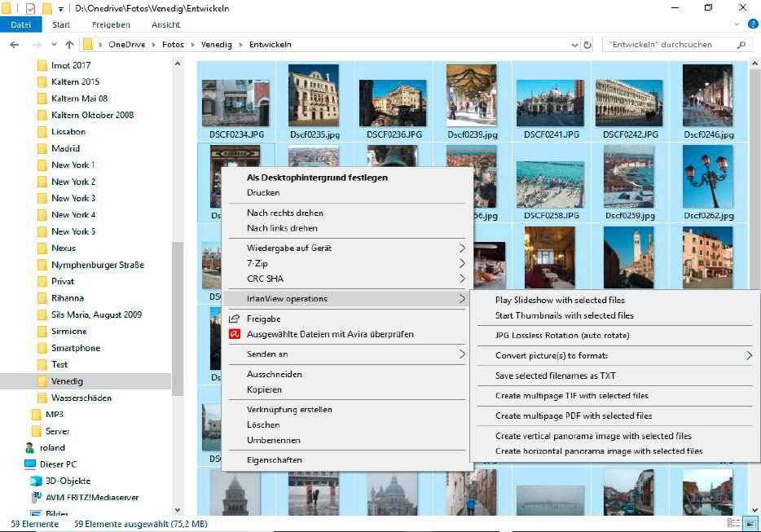
Task: Choose Create multipage PDF with selected files
Action: pyautogui.click(x=573, y=415)
